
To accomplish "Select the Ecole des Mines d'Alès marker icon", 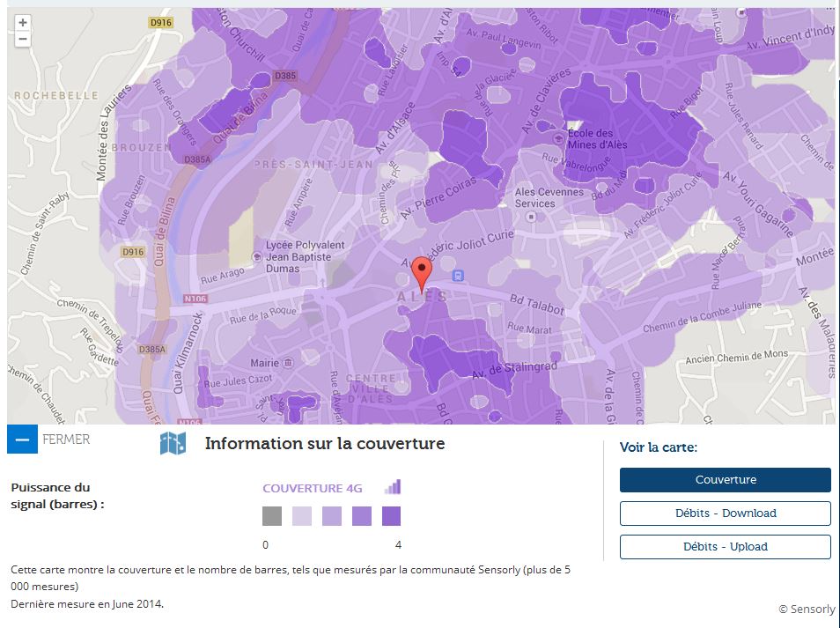I will point(558,138).
